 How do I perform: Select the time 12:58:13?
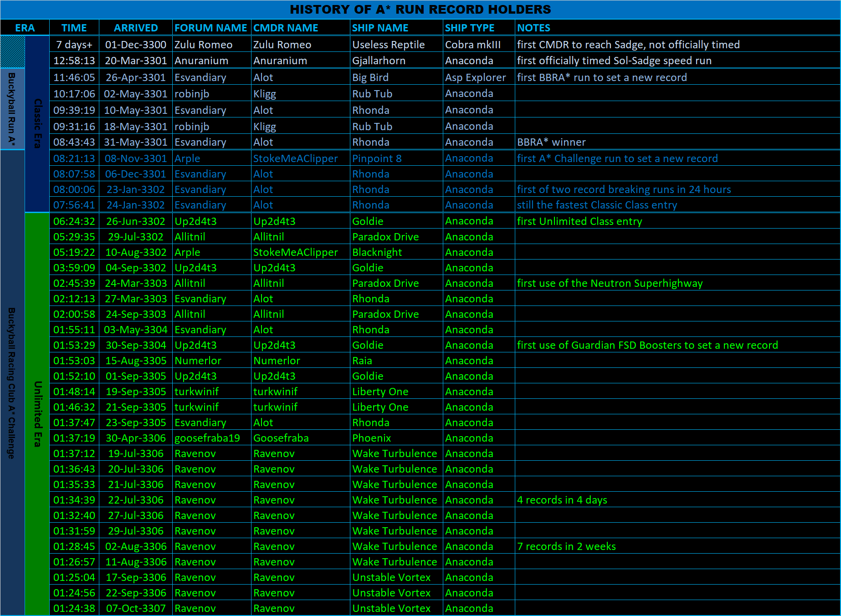[x=74, y=61]
